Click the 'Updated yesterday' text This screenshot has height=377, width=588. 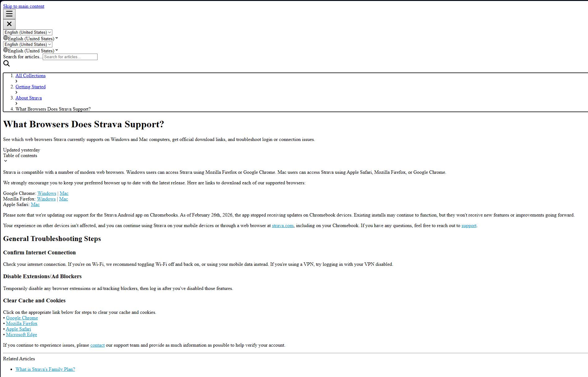click(x=22, y=150)
